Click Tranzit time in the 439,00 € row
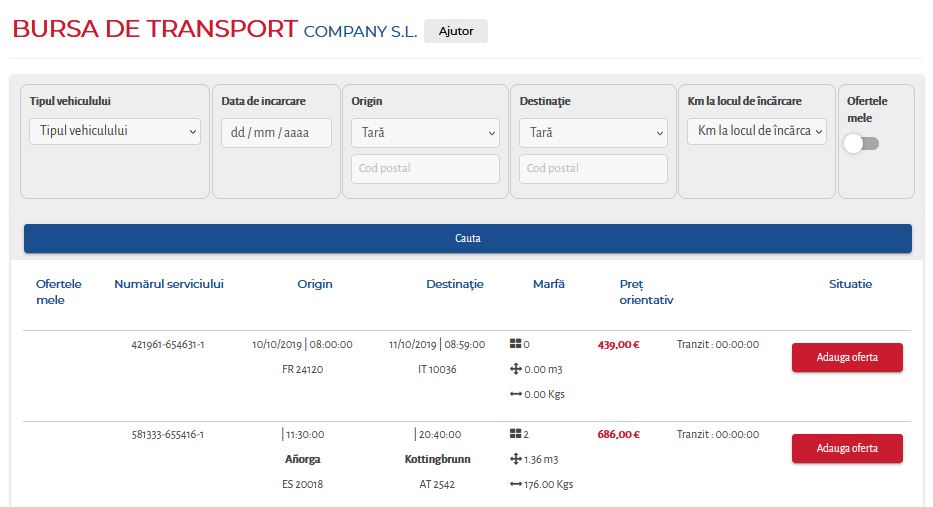 [718, 345]
